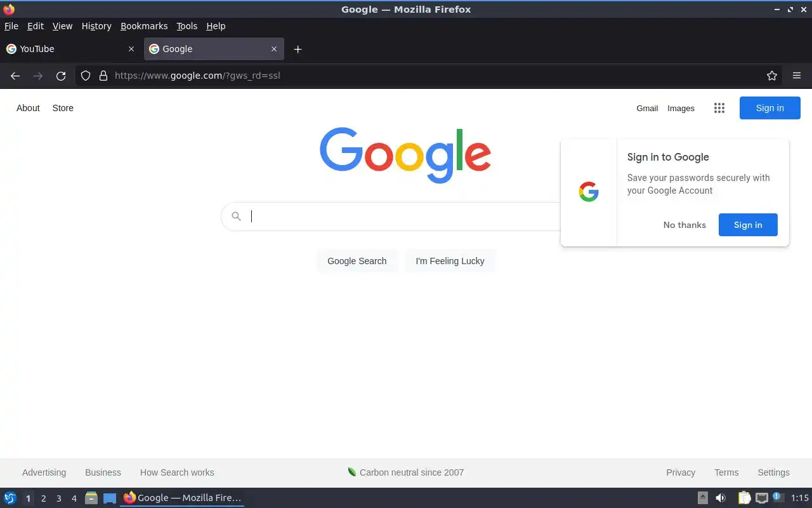The image size is (812, 508).
Task: Click the Firefox window taskbar entry
Action: [x=182, y=498]
